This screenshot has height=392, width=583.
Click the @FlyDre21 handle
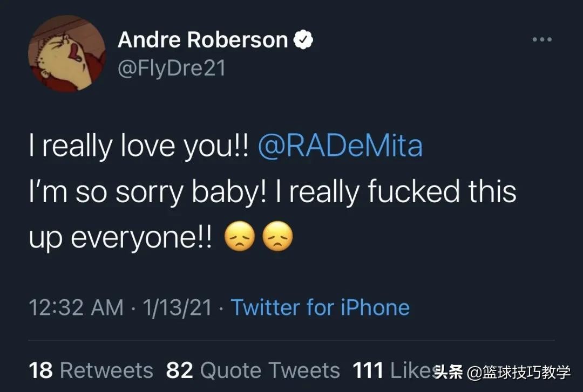tap(171, 68)
